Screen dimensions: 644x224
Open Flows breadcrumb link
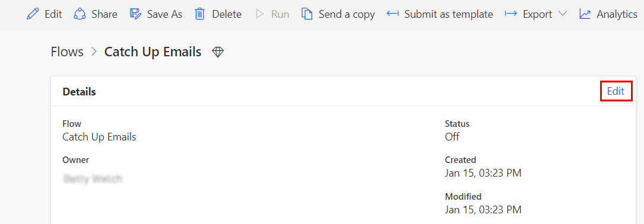pos(67,52)
